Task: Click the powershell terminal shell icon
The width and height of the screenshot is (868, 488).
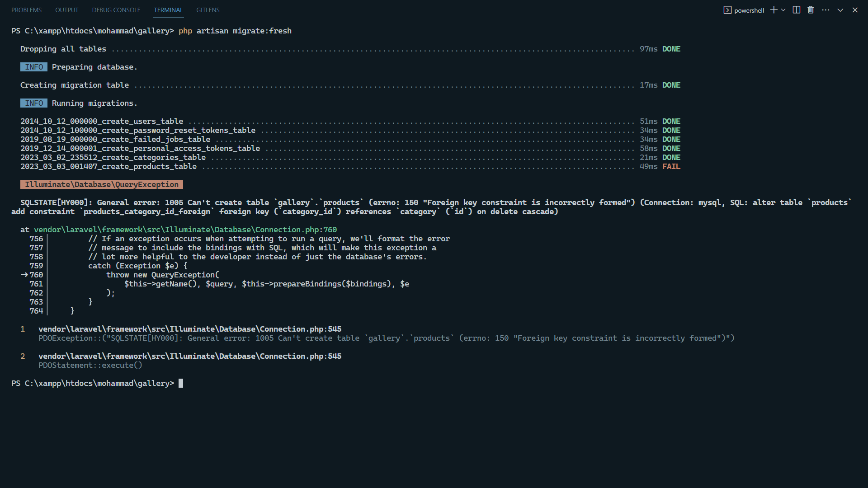Action: [727, 10]
